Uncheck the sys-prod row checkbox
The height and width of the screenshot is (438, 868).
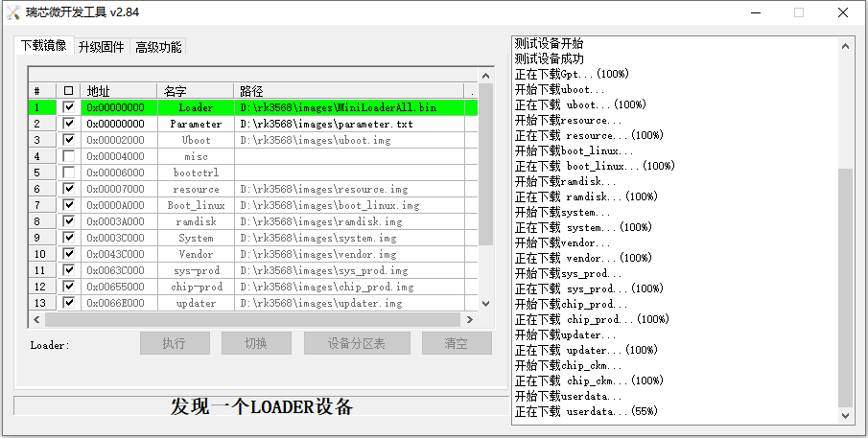click(69, 270)
